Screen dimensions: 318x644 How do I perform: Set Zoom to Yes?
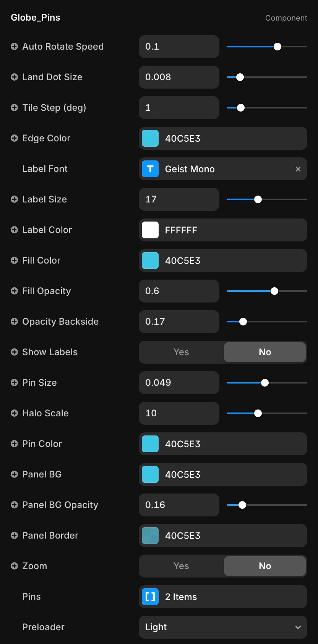(x=181, y=566)
